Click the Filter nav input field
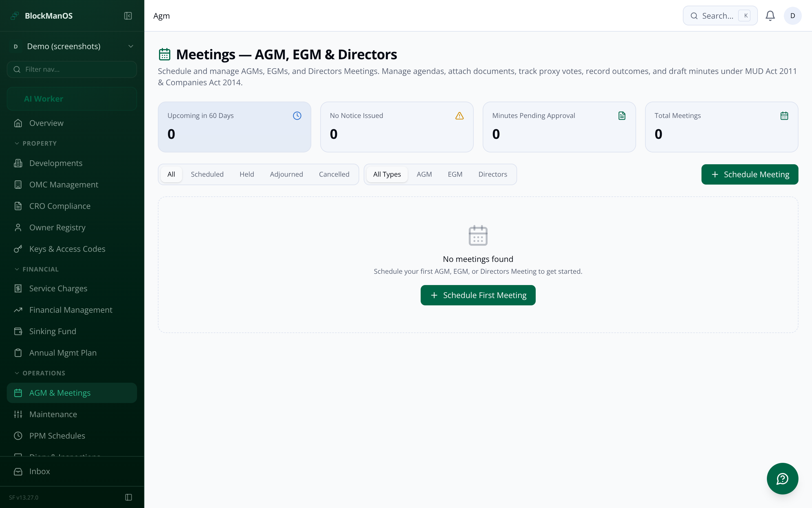812x508 pixels. pyautogui.click(x=72, y=69)
